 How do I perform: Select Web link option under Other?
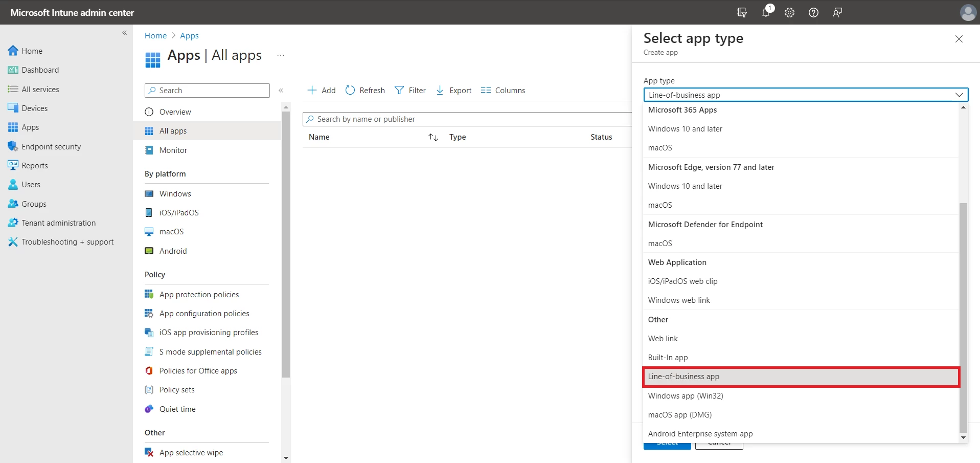click(801, 339)
